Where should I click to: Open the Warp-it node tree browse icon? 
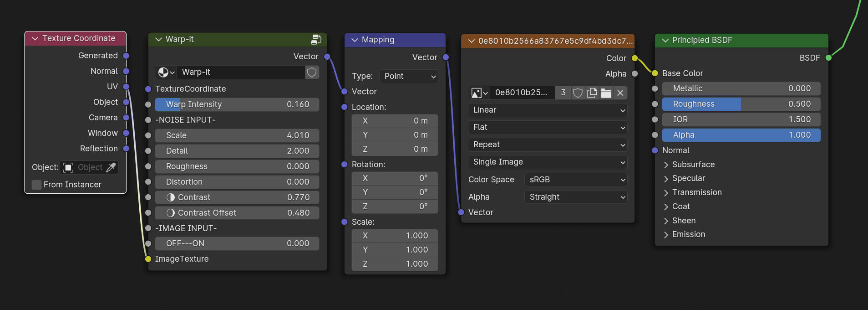pyautogui.click(x=166, y=72)
